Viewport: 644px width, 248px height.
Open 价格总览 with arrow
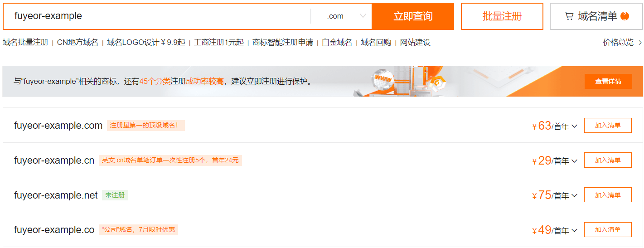coord(622,43)
